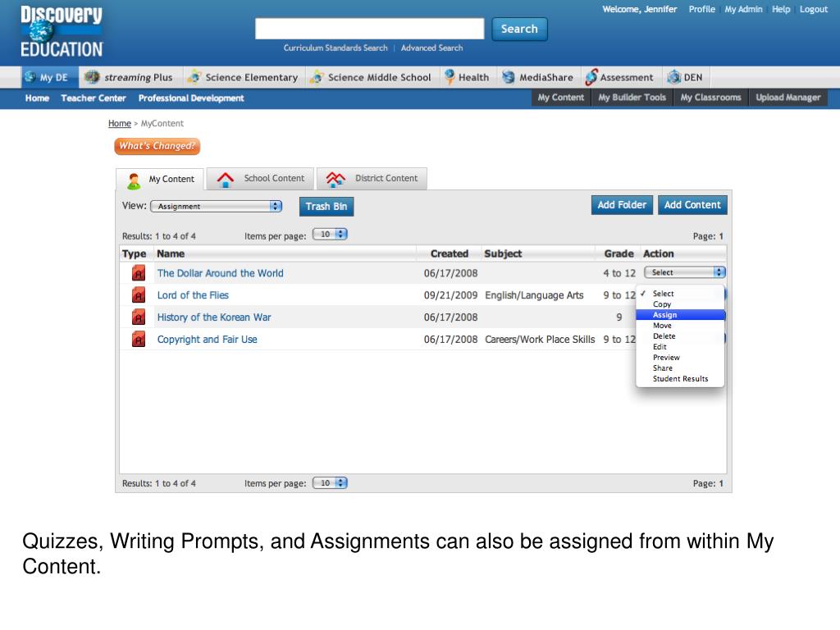Open My Content in the navigation bar
This screenshot has height=630, width=840.
[561, 98]
